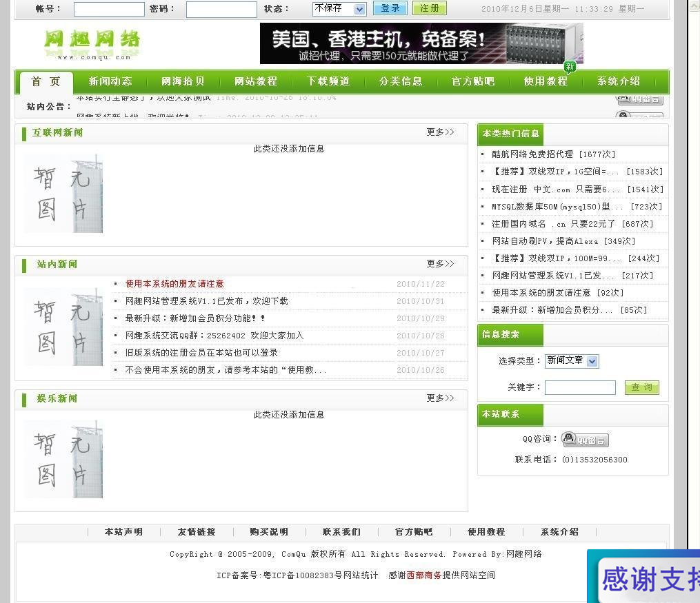The width and height of the screenshot is (700, 603).
Task: Expand the 选择类型 dropdown showing 新闻文章
Action: point(572,361)
